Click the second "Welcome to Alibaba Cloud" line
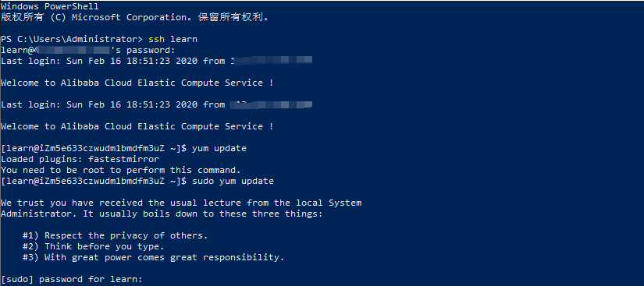644x286 pixels. (137, 126)
